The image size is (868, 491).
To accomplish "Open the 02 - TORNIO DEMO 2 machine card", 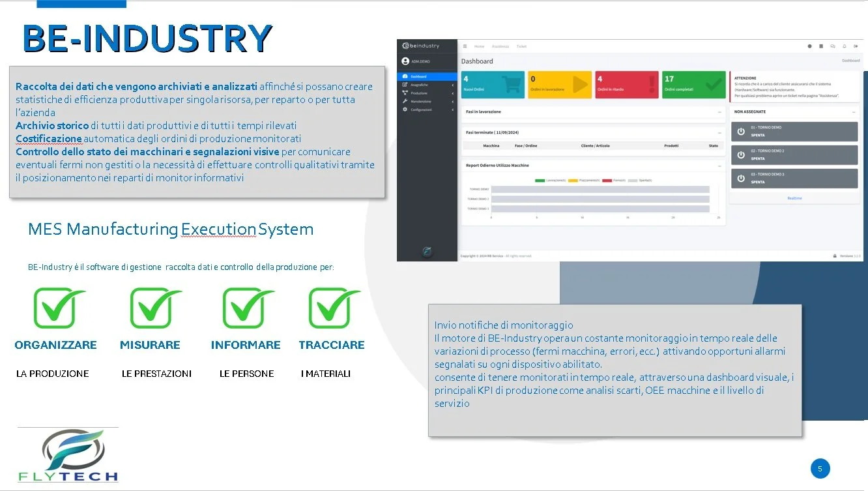I will click(x=794, y=155).
